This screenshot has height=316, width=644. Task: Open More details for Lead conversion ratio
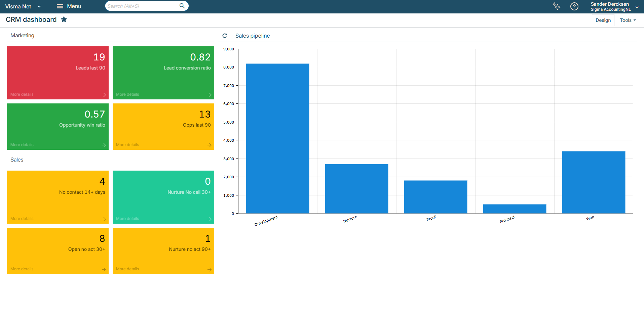point(127,94)
